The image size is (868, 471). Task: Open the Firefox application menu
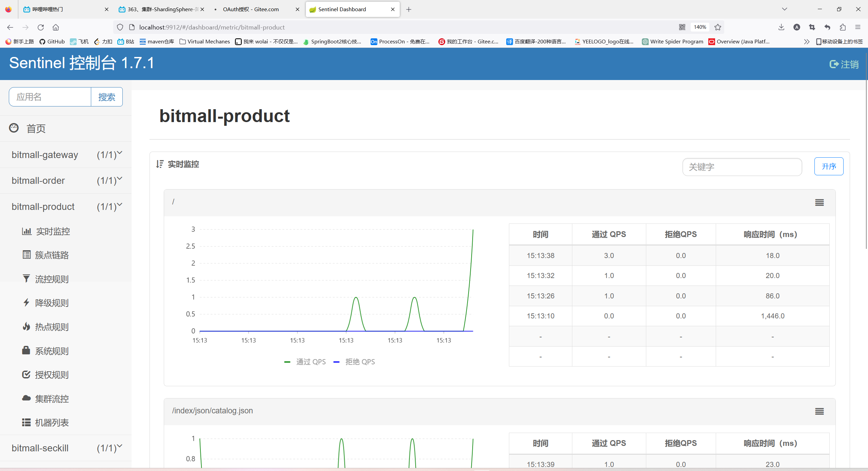858,27
